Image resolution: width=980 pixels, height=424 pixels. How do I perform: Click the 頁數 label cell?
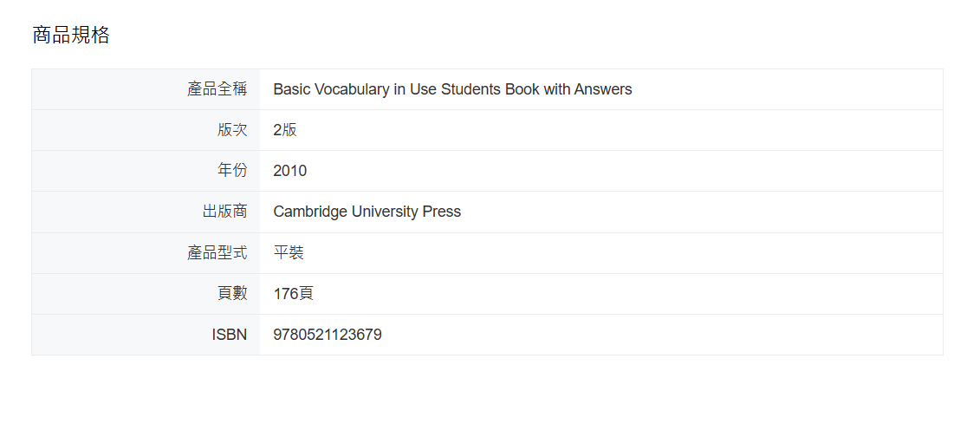[146, 293]
